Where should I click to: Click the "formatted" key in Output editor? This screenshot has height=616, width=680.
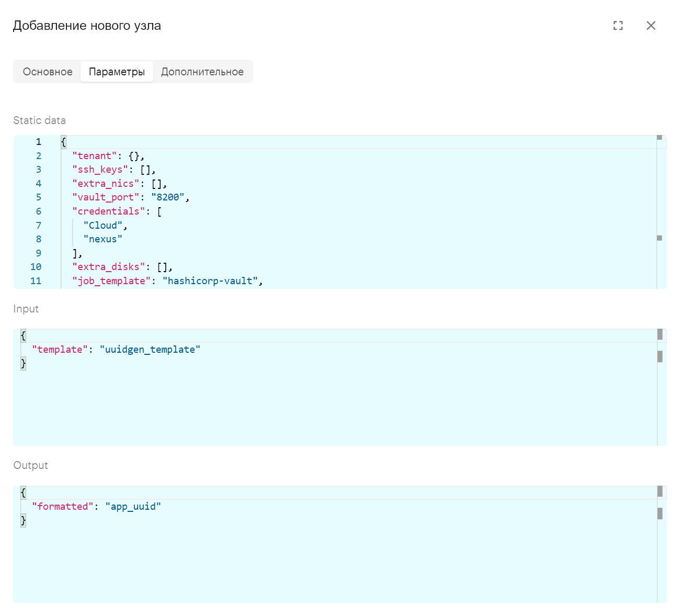pos(63,507)
